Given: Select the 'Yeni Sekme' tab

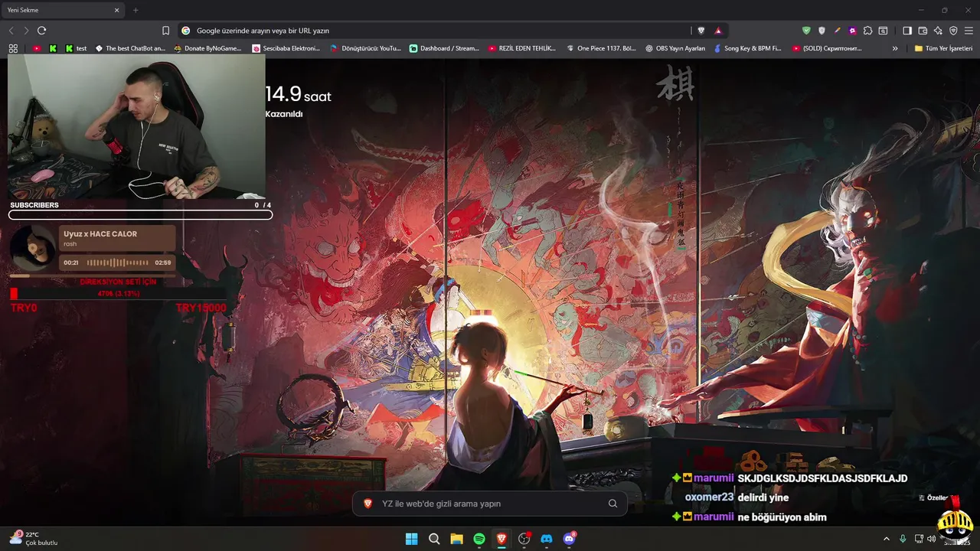Looking at the screenshot, I should pyautogui.click(x=63, y=10).
